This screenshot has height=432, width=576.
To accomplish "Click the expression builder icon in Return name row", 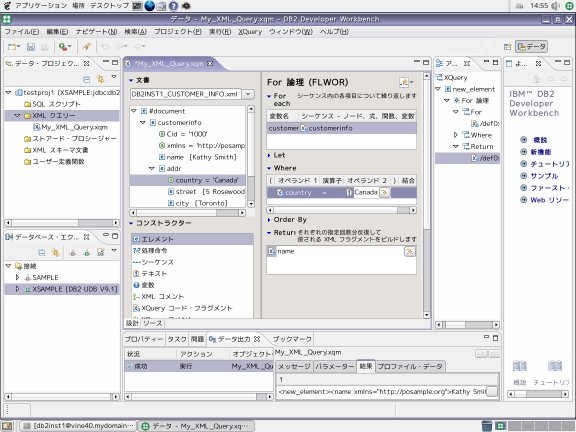I will (410, 251).
